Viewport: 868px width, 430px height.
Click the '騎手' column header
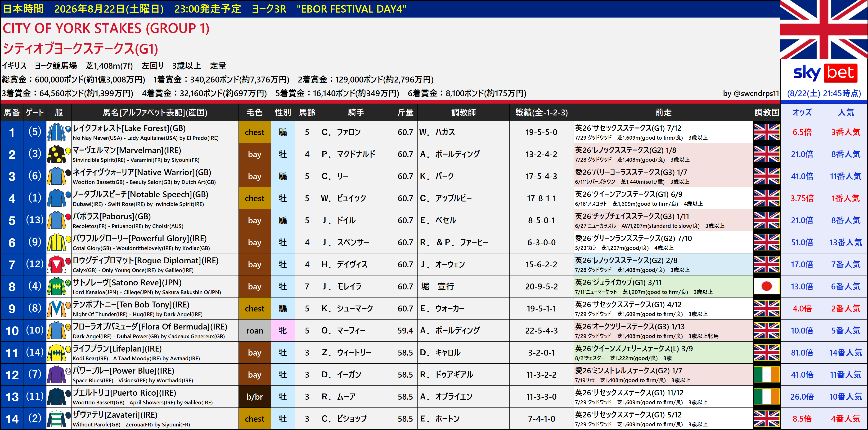pos(356,112)
